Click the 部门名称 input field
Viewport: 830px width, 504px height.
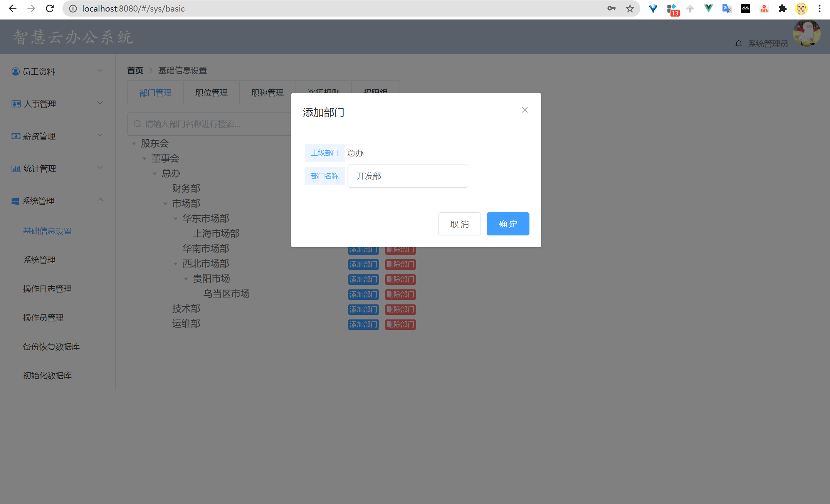coord(407,176)
